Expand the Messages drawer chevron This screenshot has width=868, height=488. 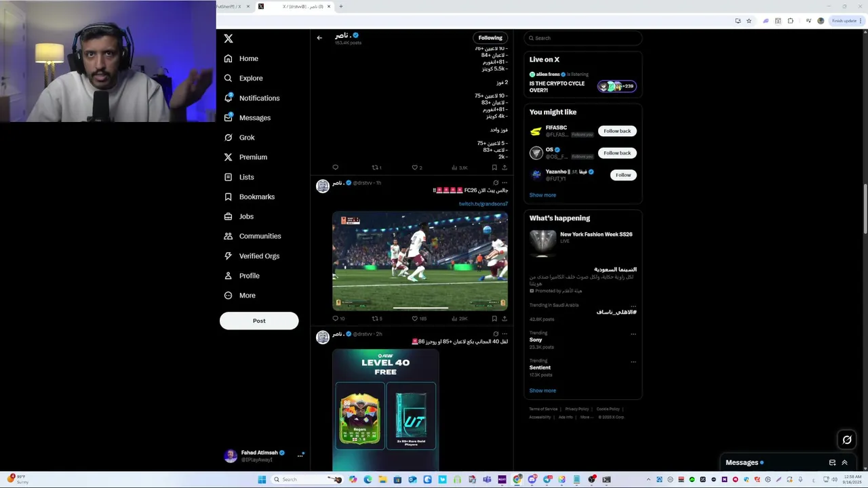[x=844, y=463]
